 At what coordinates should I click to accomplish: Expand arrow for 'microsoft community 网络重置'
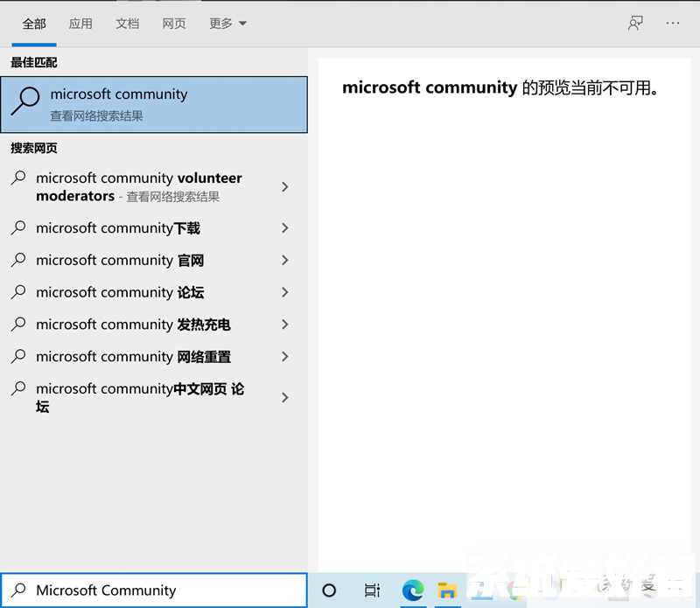(284, 357)
